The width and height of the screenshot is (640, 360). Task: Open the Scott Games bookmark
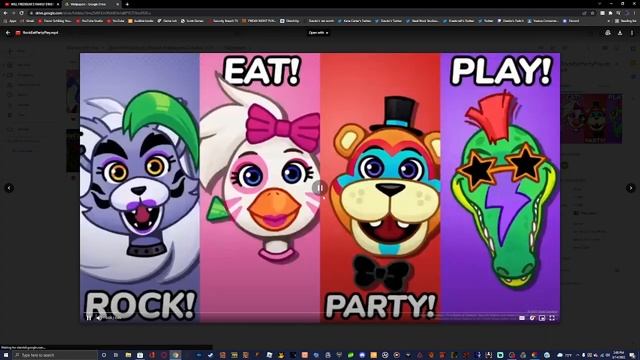point(193,20)
